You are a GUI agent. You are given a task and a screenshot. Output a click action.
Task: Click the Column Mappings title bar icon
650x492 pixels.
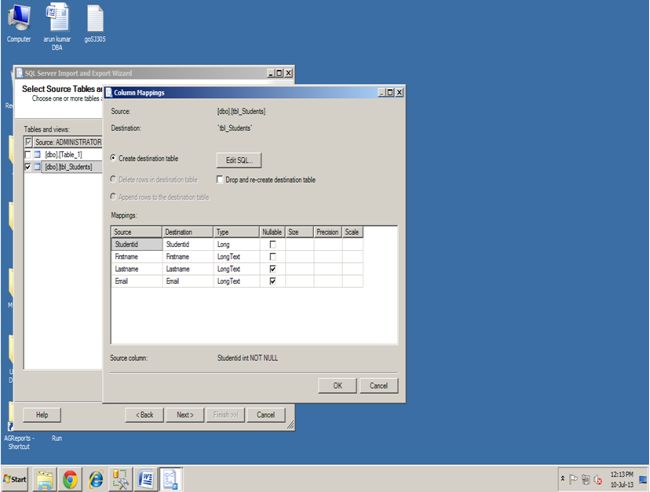point(109,92)
